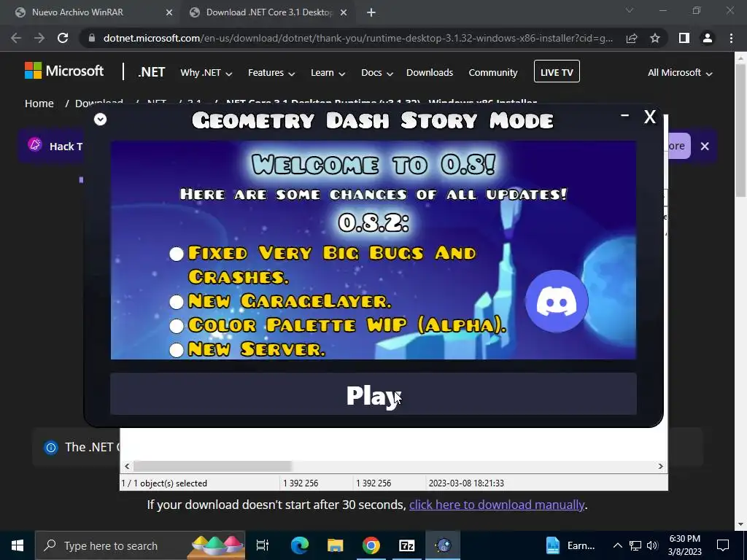747x560 pixels.
Task: Click the "1 / 1 object(s) selected" status
Action: (164, 483)
